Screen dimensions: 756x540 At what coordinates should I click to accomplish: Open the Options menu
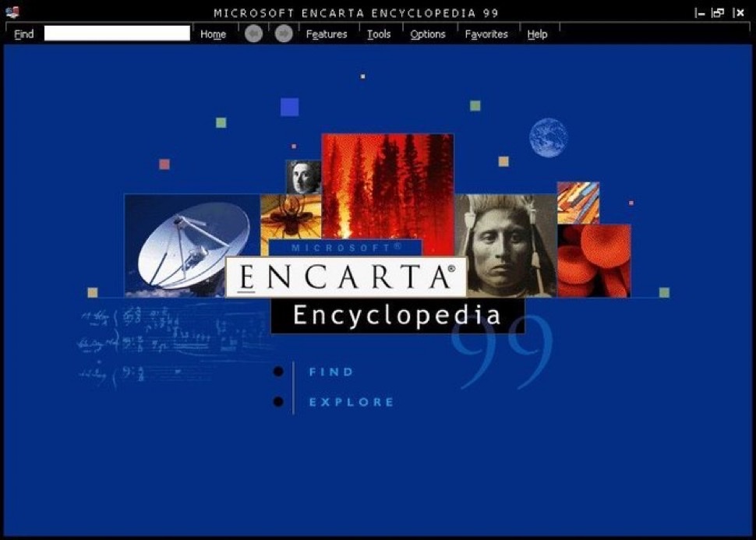click(x=428, y=34)
